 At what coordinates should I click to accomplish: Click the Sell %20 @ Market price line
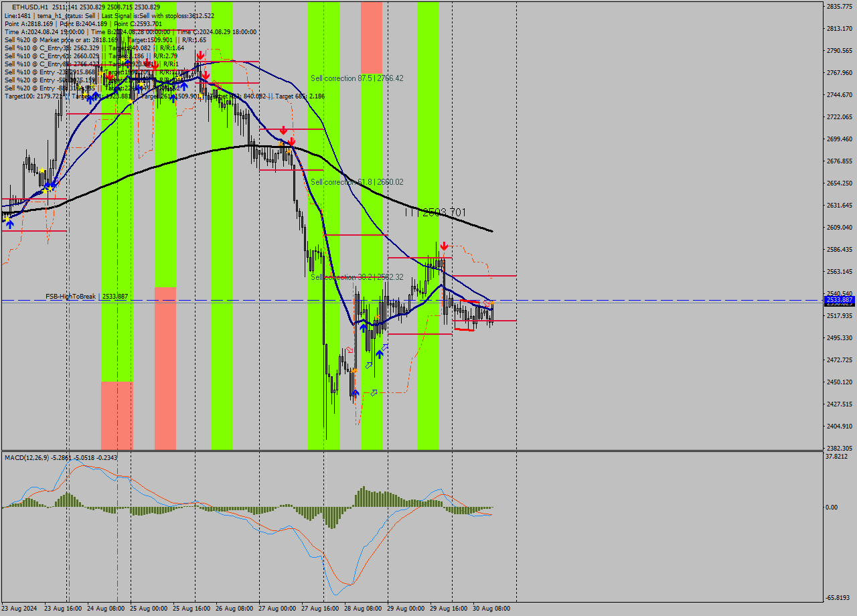tap(105, 40)
